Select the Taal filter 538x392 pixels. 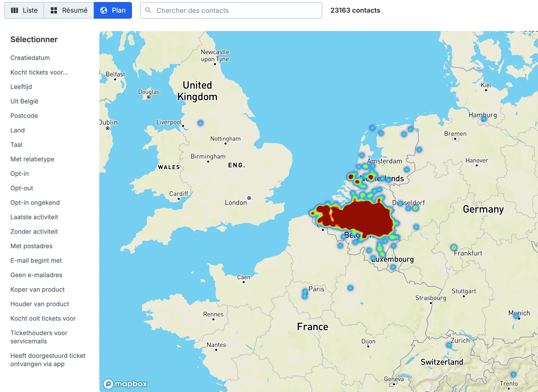coord(16,145)
